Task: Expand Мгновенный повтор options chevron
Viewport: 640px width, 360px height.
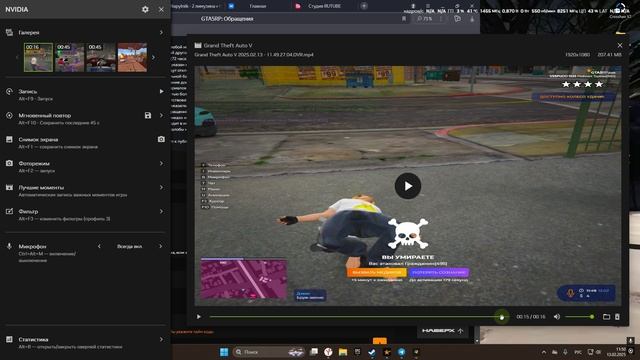Action: tap(161, 116)
